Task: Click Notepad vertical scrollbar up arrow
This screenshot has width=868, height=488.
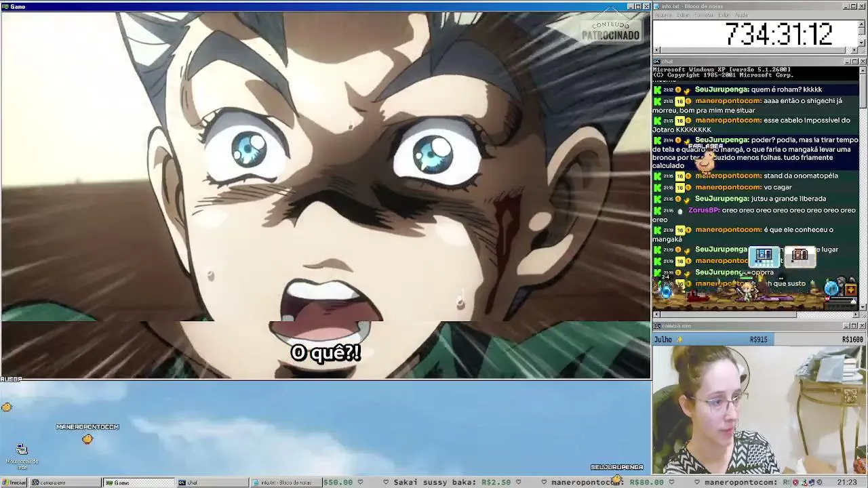Action: (x=862, y=23)
